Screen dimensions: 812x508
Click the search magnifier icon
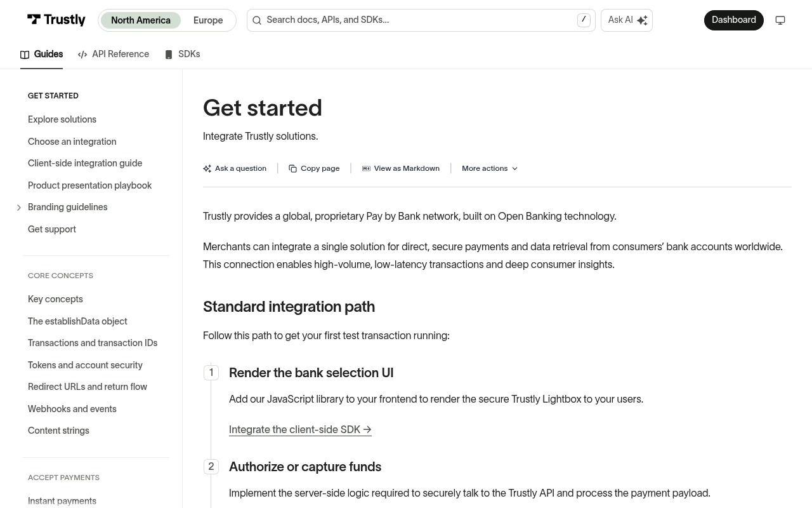click(x=257, y=21)
